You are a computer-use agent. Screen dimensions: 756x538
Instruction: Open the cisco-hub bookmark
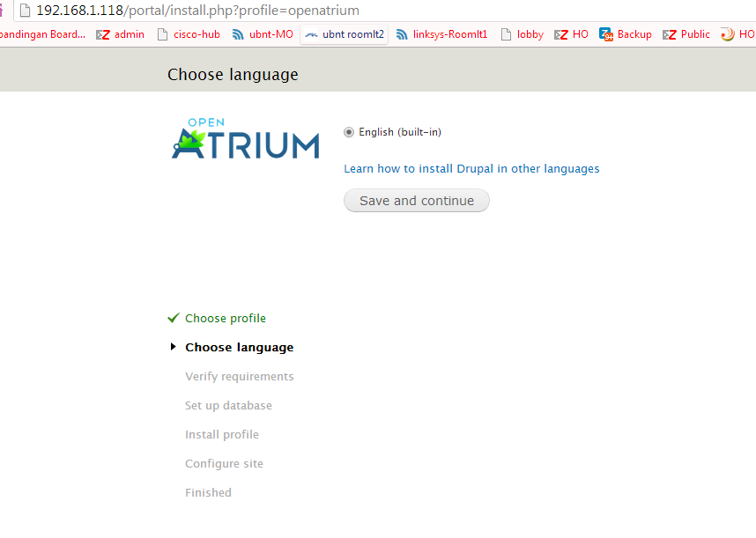click(189, 34)
